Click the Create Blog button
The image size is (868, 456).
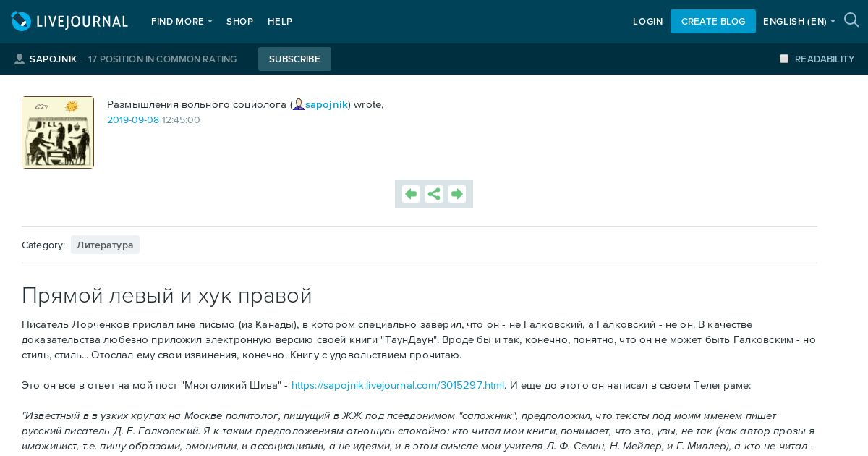(713, 22)
